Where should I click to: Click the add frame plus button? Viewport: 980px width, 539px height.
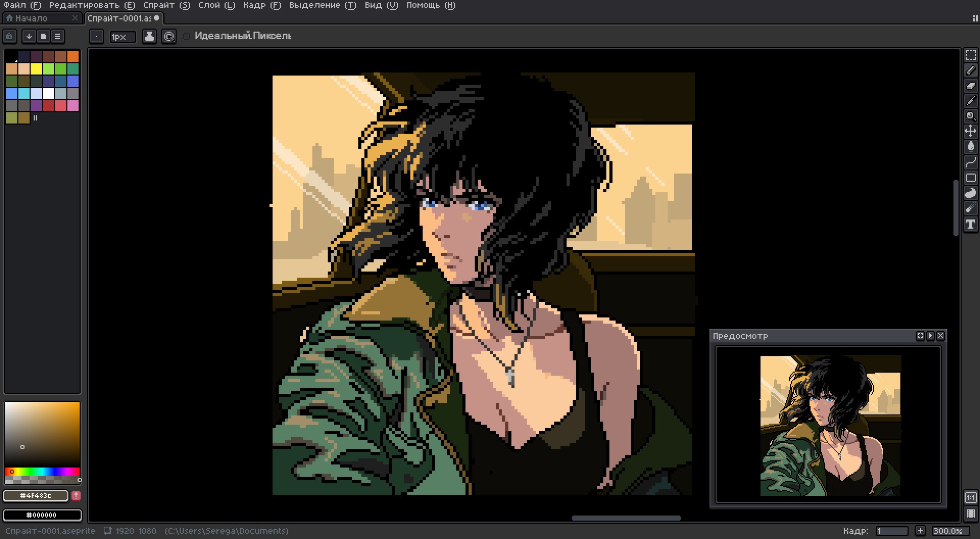point(920,531)
